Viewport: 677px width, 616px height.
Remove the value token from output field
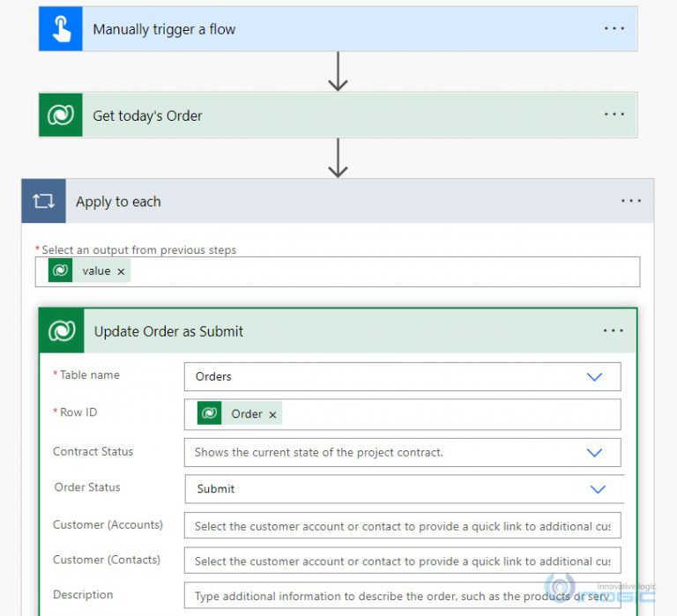[121, 271]
